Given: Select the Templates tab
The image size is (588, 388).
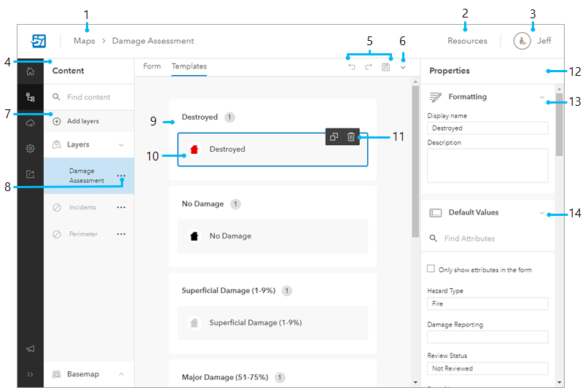Looking at the screenshot, I should (189, 66).
